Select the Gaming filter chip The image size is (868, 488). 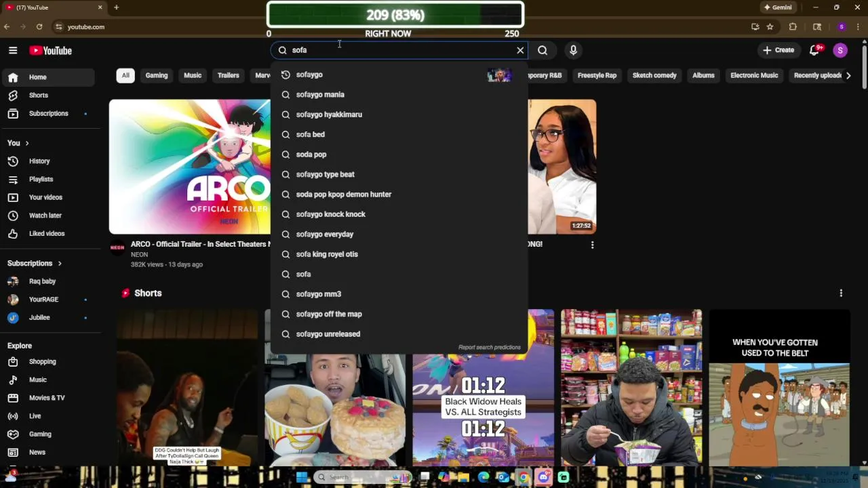[157, 75]
